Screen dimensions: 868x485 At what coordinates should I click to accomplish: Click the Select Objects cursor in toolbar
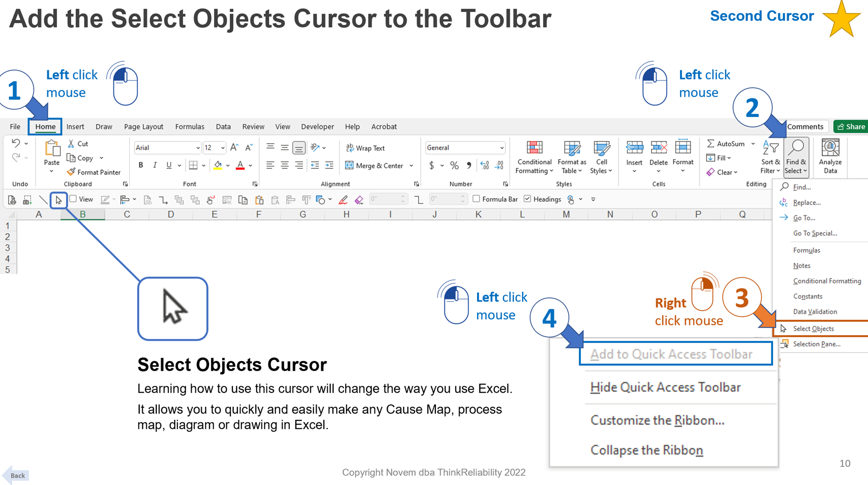[58, 200]
